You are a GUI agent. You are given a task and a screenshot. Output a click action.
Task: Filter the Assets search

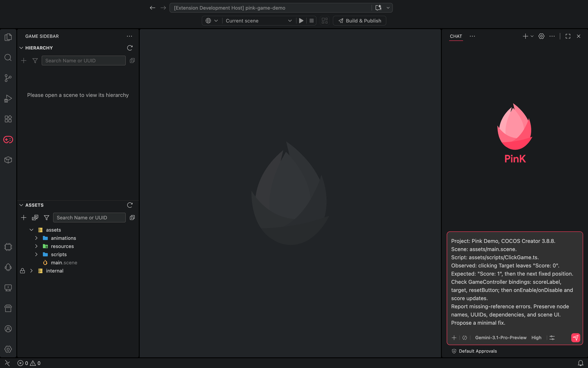tap(47, 218)
